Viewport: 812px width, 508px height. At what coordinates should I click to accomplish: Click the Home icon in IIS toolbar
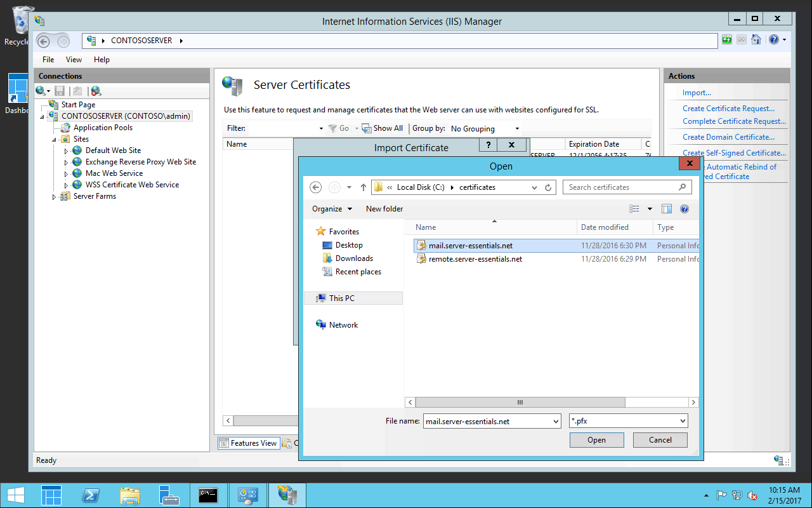(x=756, y=40)
